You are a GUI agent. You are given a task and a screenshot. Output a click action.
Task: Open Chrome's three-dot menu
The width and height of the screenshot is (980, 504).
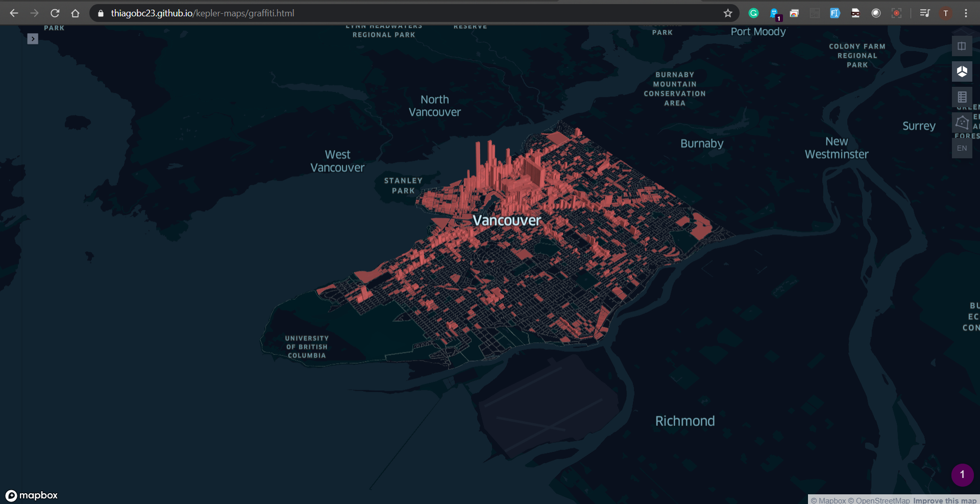966,13
